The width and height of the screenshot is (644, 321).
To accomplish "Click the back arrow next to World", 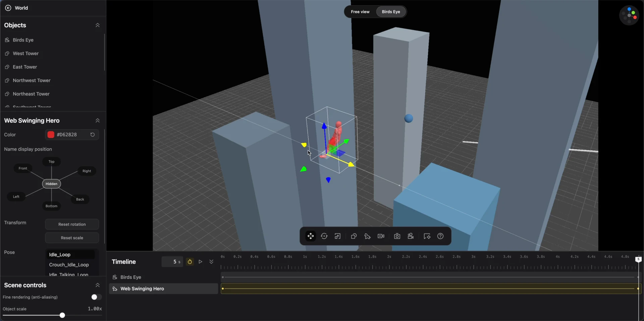I will pyautogui.click(x=8, y=8).
